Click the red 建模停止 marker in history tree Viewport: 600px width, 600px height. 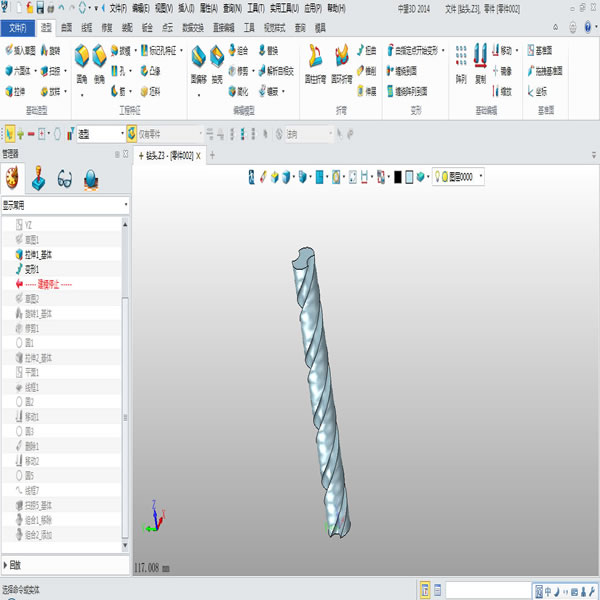pyautogui.click(x=50, y=284)
